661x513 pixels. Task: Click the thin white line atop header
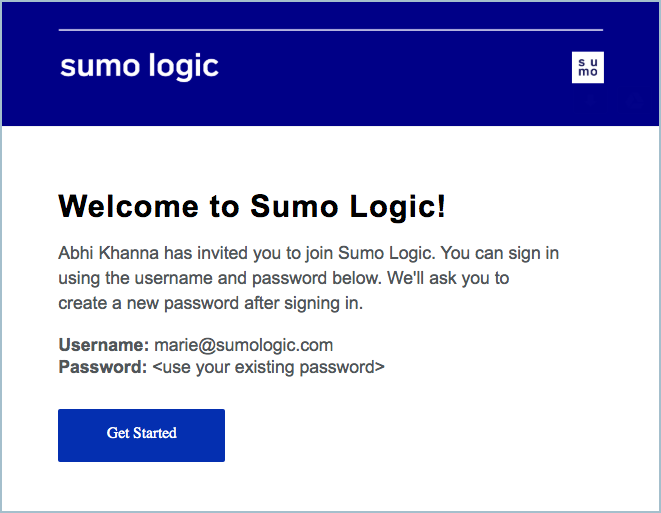(330, 30)
